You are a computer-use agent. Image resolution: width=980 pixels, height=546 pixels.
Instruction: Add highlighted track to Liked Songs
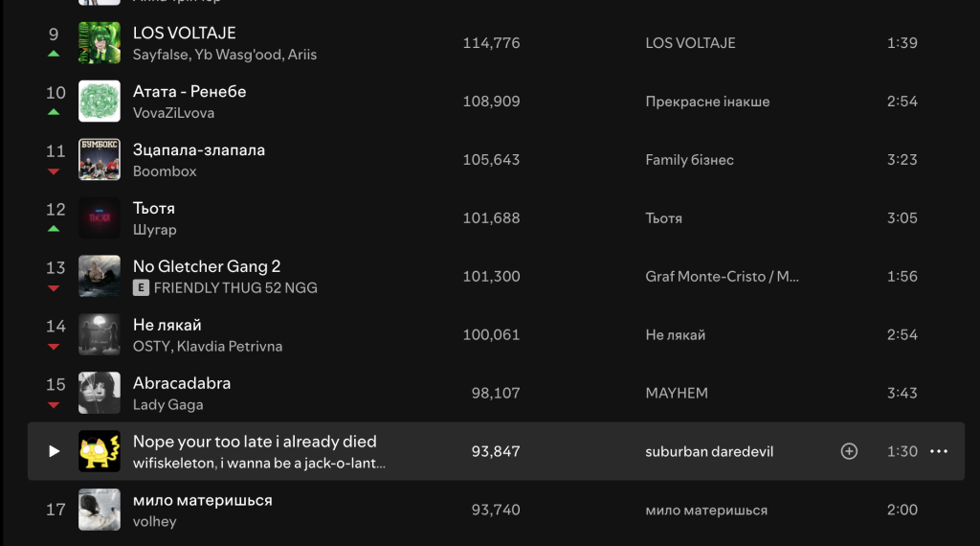tap(849, 451)
